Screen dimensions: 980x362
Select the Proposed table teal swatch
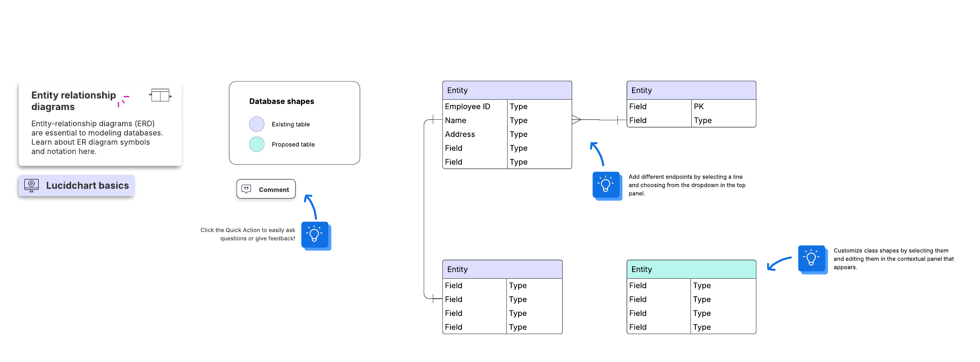pyautogui.click(x=257, y=144)
